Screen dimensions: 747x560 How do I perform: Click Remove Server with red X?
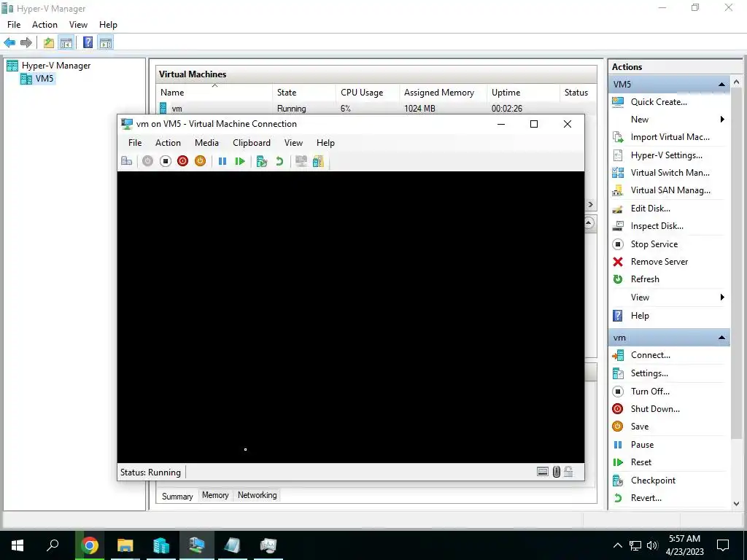tap(659, 262)
